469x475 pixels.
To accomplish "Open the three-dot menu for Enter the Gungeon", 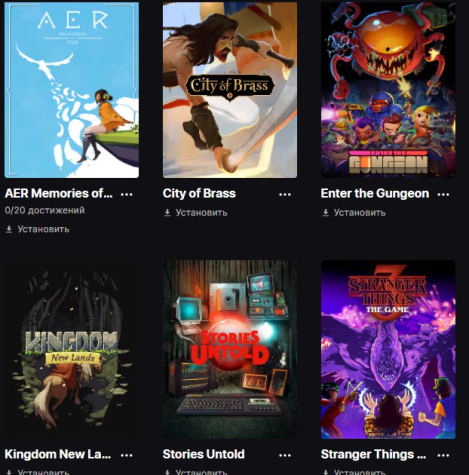I will tap(443, 194).
